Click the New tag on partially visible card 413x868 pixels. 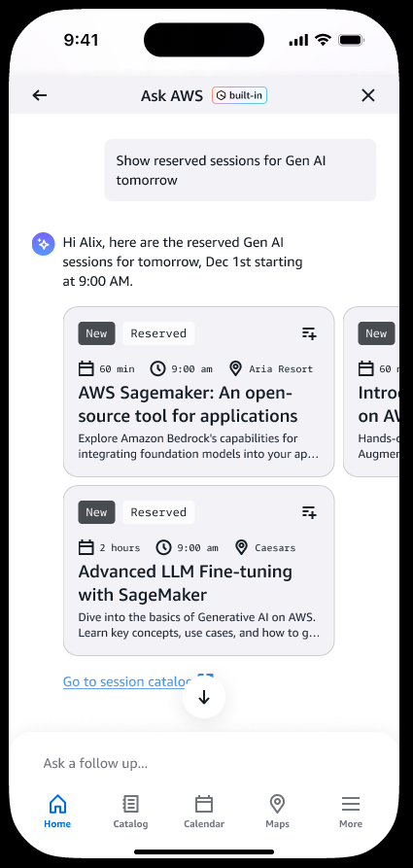click(376, 333)
